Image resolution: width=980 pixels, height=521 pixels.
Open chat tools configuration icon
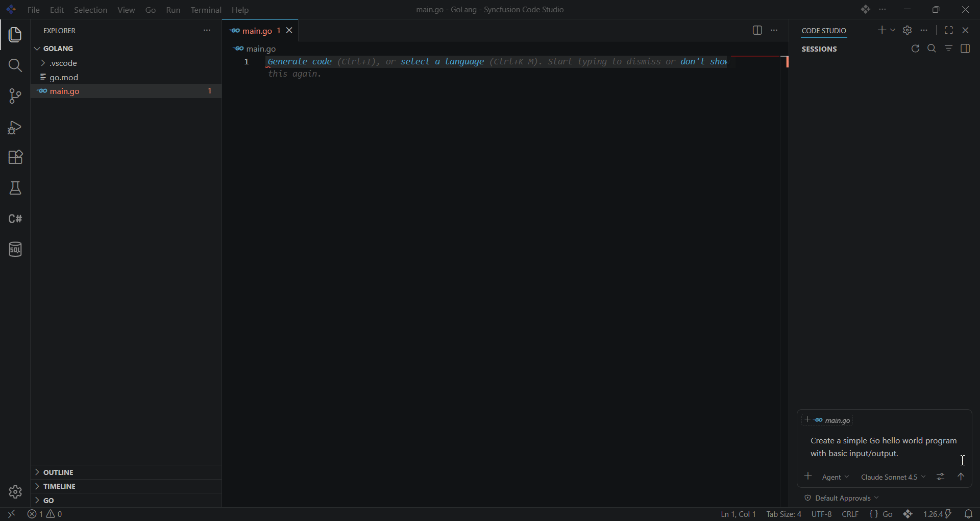click(941, 477)
